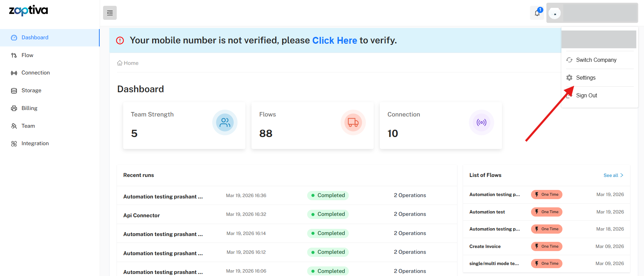Open the Integration sidebar item
644x276 pixels.
point(35,143)
